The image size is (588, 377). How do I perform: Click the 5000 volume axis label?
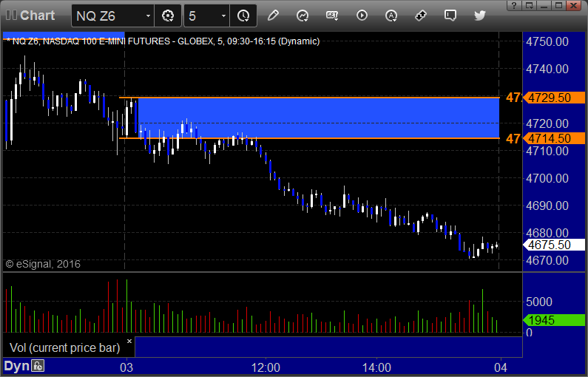click(539, 302)
